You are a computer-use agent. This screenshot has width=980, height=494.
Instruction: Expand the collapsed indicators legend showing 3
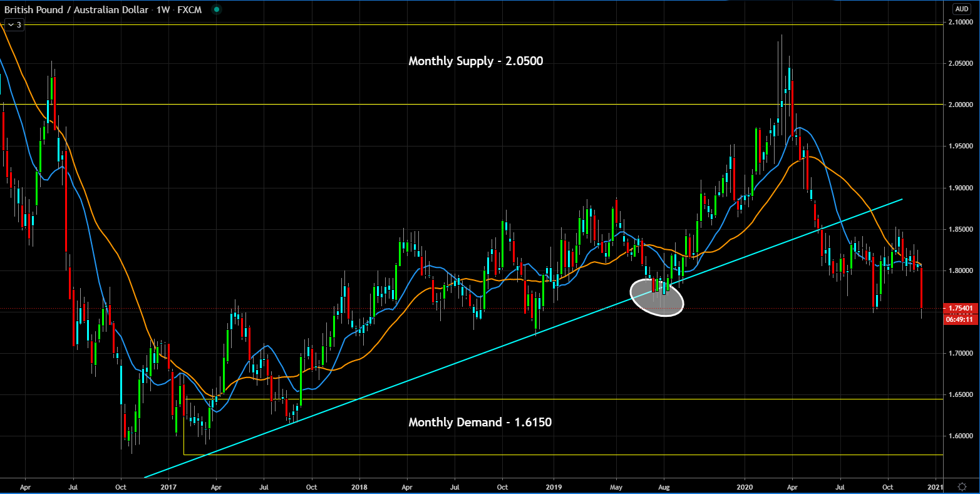pyautogui.click(x=14, y=25)
